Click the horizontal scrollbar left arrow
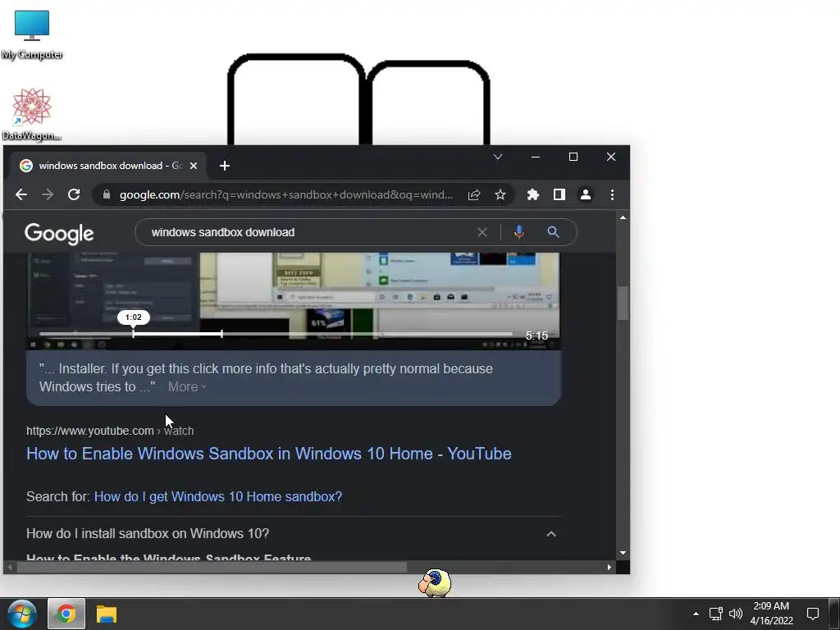 [x=10, y=568]
